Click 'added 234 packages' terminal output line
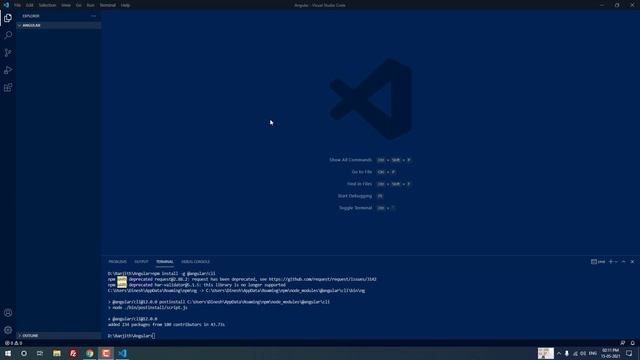The width and height of the screenshot is (640, 360). pyautogui.click(x=166, y=324)
